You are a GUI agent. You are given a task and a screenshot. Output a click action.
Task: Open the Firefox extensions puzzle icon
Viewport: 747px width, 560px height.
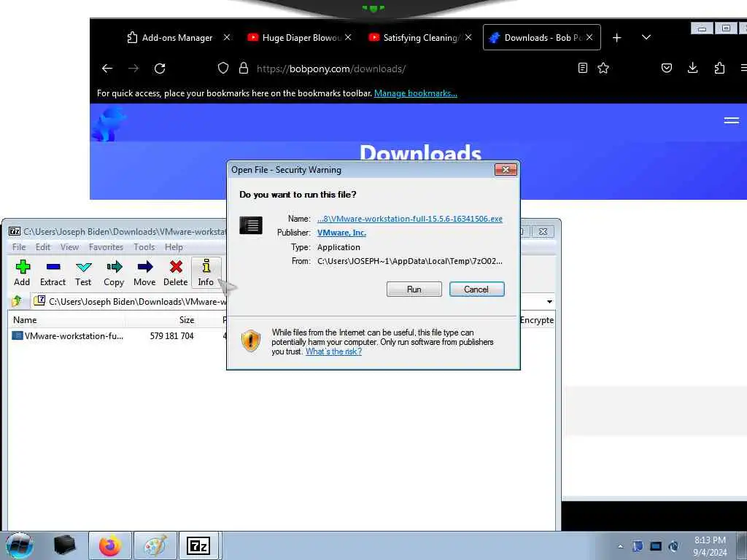719,68
